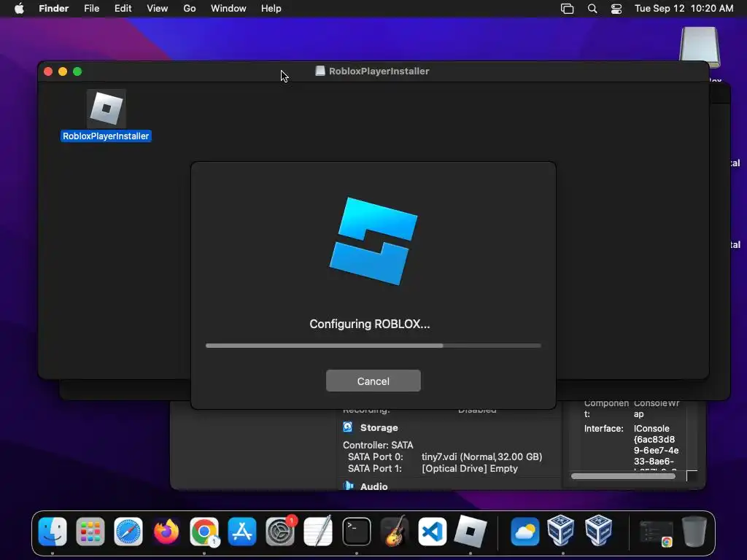Open Terminal from the Dock

[x=356, y=531]
